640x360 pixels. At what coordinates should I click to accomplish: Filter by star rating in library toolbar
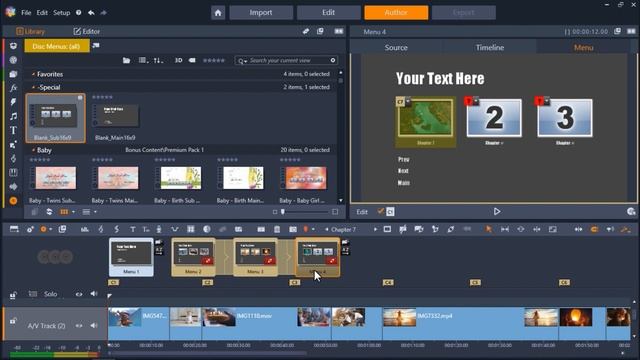tap(214, 60)
